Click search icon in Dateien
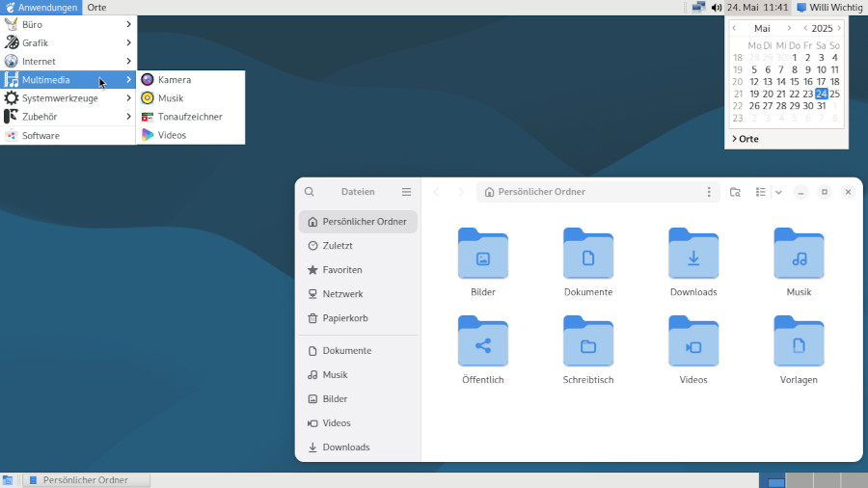The width and height of the screenshot is (868, 488). [x=310, y=191]
